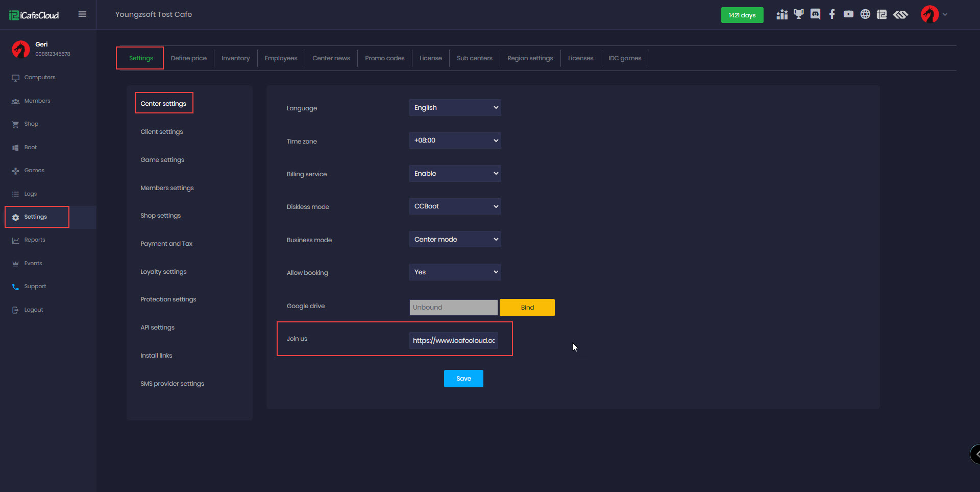980x492 pixels.
Task: Click the side panel arrow at right edge
Action: [x=976, y=454]
